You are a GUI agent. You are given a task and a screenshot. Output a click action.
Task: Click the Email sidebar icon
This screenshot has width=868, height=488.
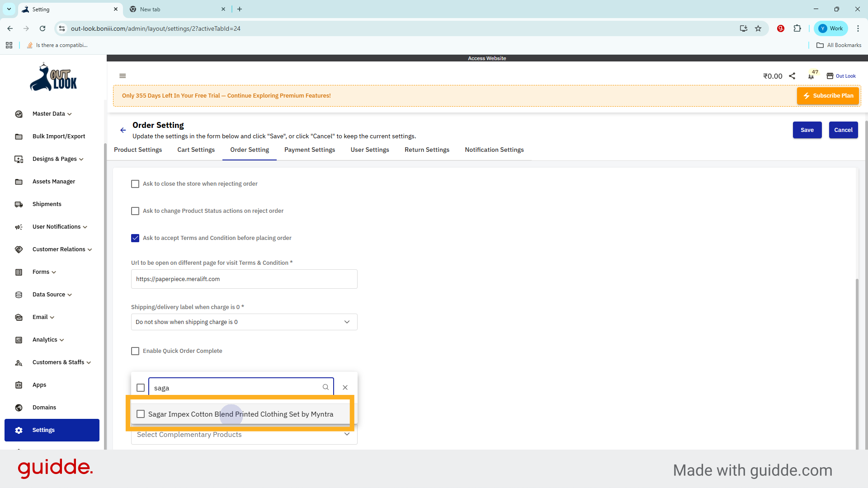point(19,317)
